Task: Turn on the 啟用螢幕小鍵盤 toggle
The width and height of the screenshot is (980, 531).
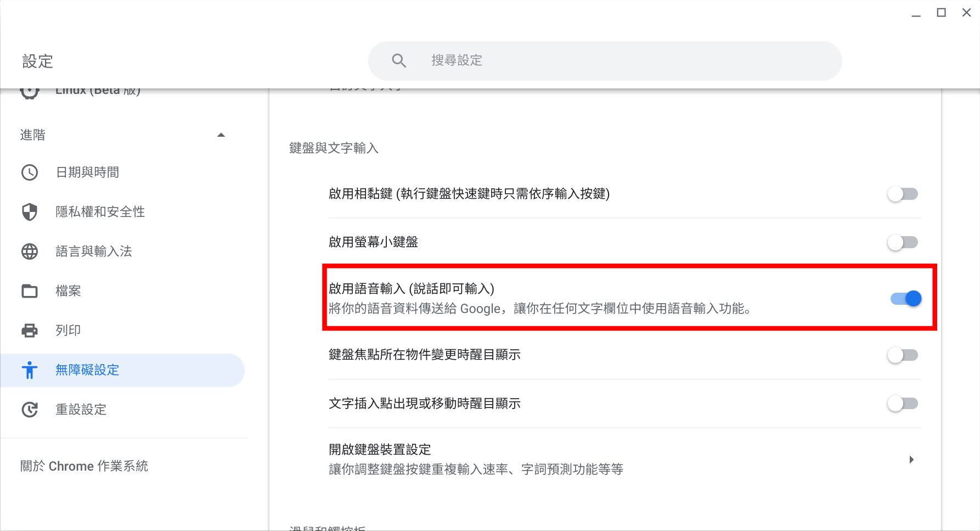Action: coord(902,242)
